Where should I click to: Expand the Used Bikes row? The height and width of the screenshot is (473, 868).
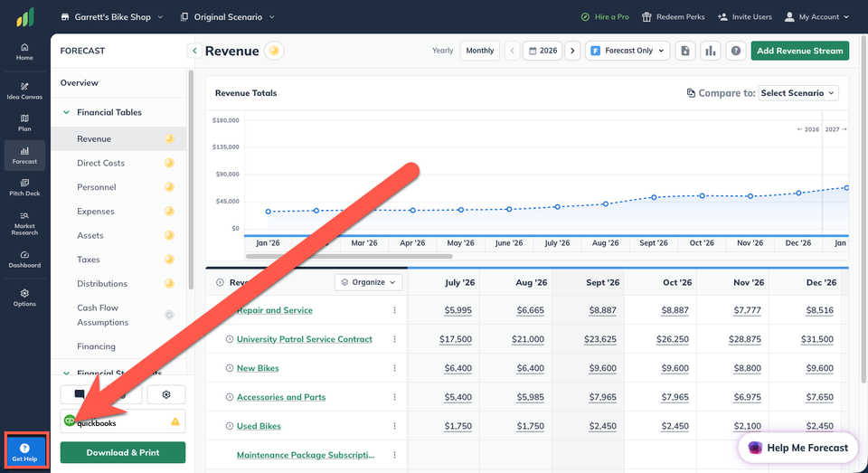click(229, 426)
